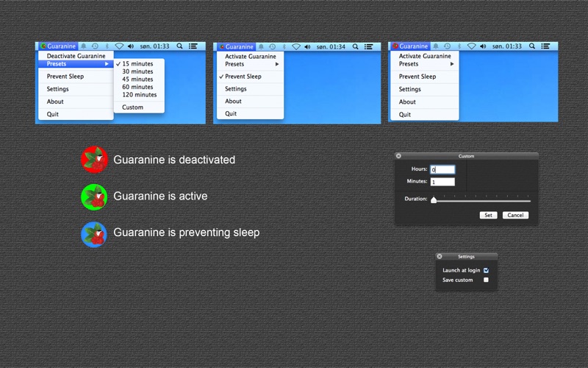The width and height of the screenshot is (588, 368).
Task: Click the Set button in Custom dialog
Action: (x=488, y=215)
